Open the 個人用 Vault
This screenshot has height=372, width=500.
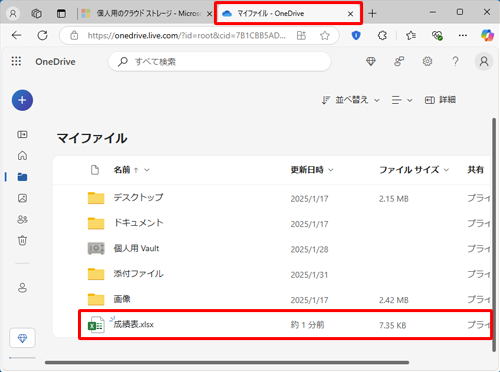136,248
